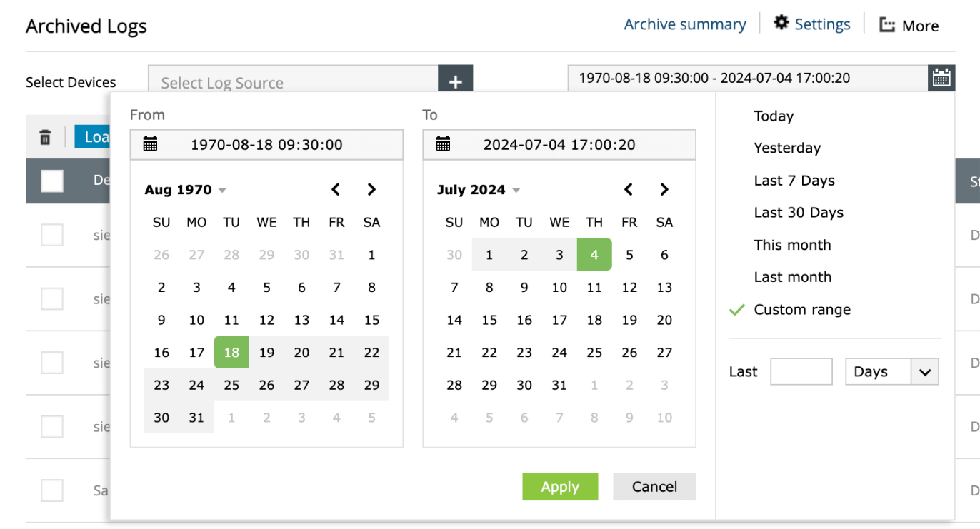Toggle the select-all header checkbox
This screenshot has width=980, height=529.
(x=52, y=181)
